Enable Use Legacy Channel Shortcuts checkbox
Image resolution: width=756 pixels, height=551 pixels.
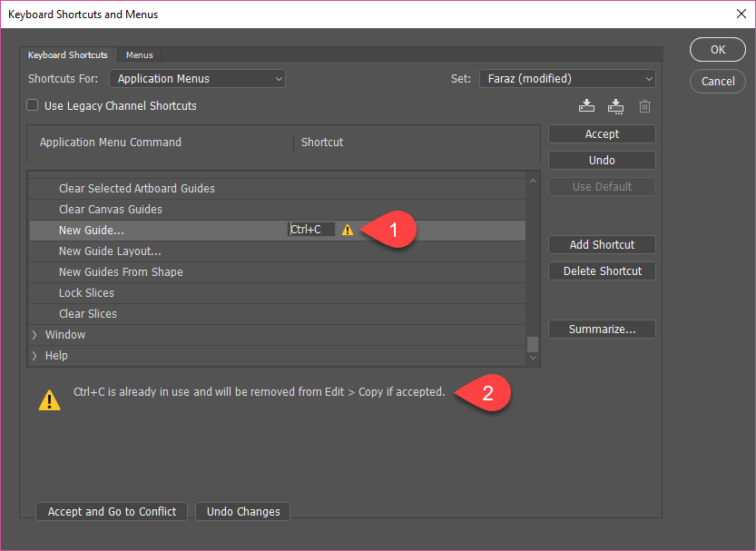pos(33,105)
